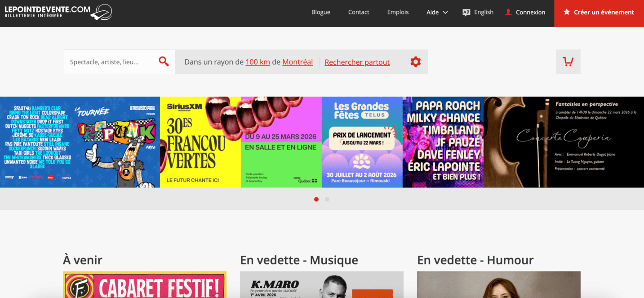
Task: Click the Connexion person icon
Action: (507, 12)
